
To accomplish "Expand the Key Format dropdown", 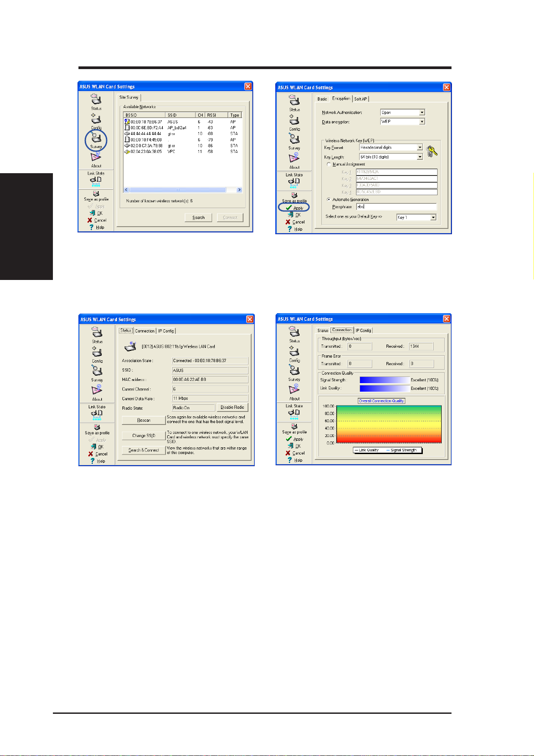I will [x=420, y=147].
